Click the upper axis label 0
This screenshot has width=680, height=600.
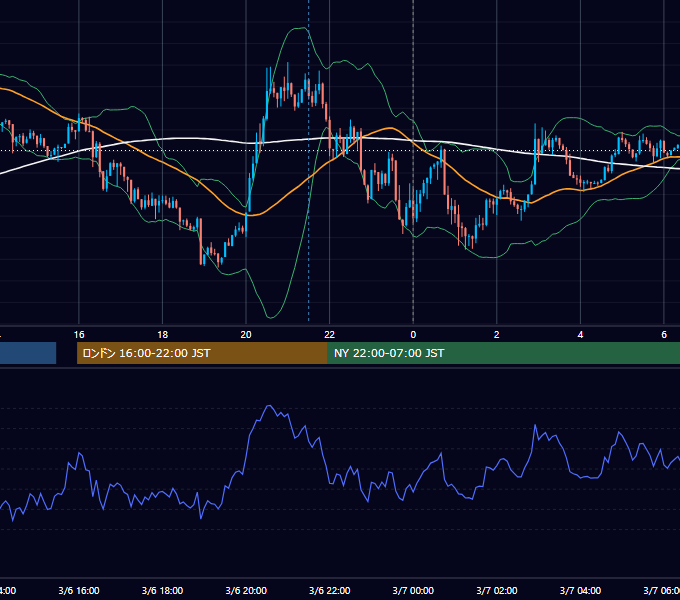pyautogui.click(x=413, y=334)
